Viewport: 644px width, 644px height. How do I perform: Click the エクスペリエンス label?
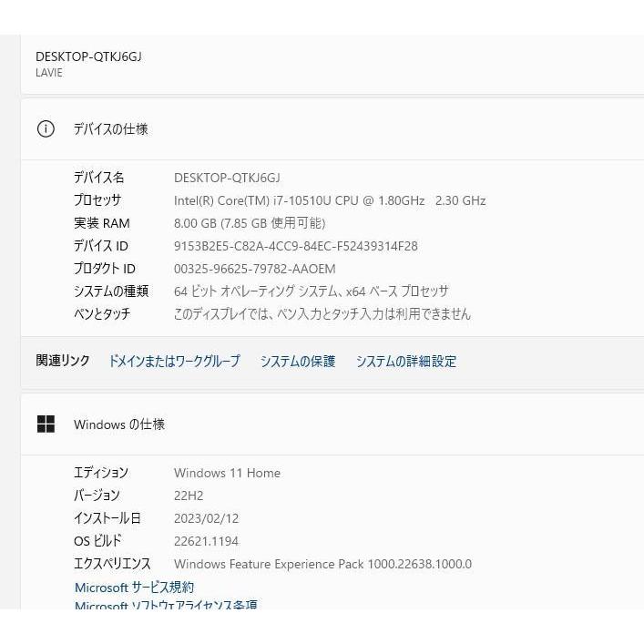coord(112,564)
